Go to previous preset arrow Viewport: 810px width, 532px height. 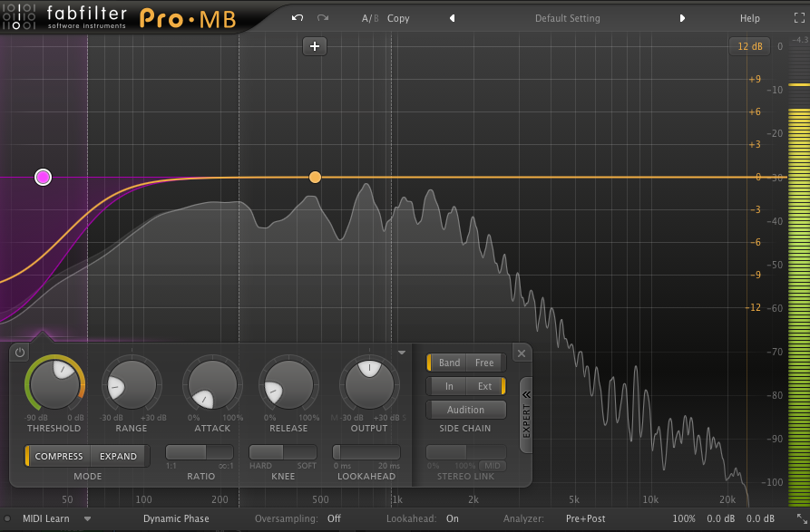click(452, 18)
